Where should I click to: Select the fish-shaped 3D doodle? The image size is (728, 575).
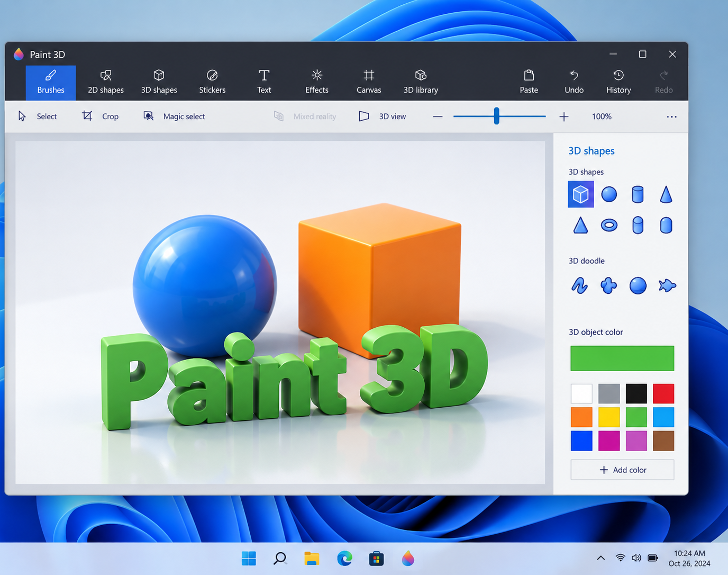click(667, 286)
